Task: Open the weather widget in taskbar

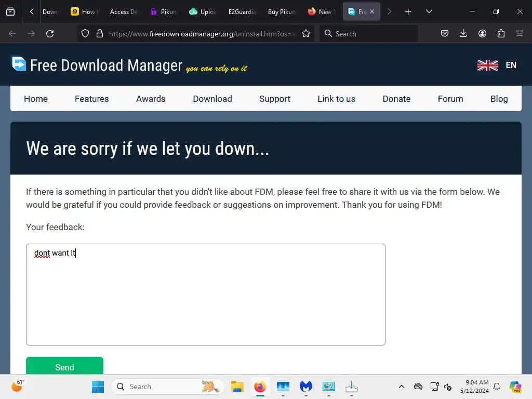Action: pyautogui.click(x=18, y=386)
